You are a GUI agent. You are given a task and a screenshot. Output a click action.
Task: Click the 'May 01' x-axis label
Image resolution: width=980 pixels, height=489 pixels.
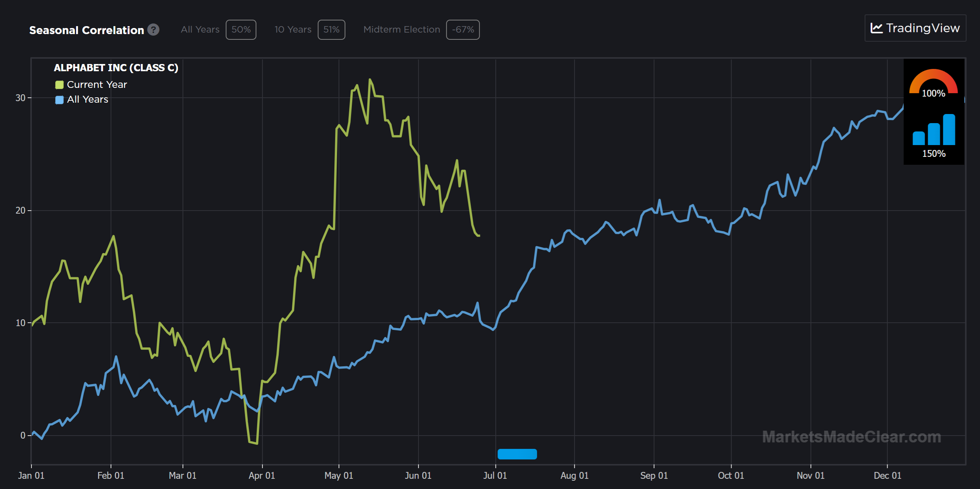[x=339, y=475]
